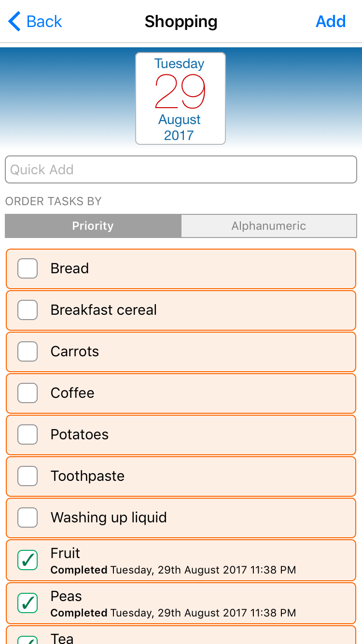Uncheck the completed Tea item
This screenshot has width=362, height=644.
(x=28, y=639)
